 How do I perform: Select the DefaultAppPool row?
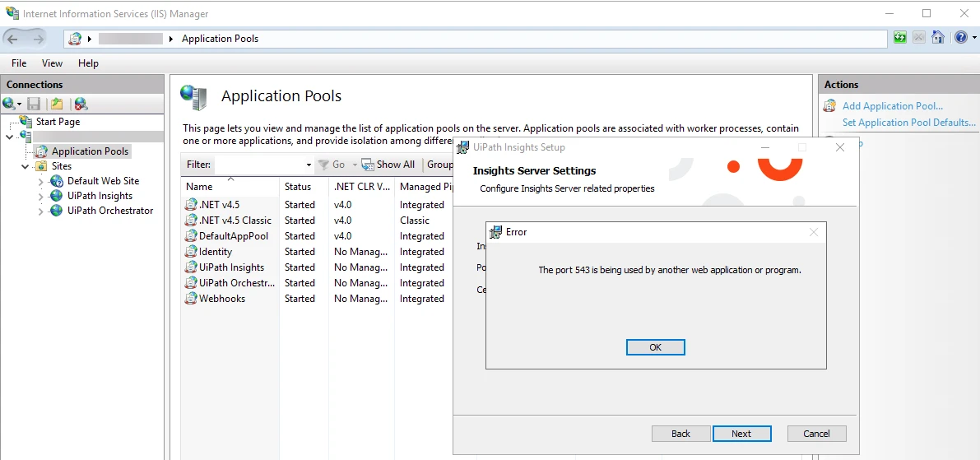318,236
